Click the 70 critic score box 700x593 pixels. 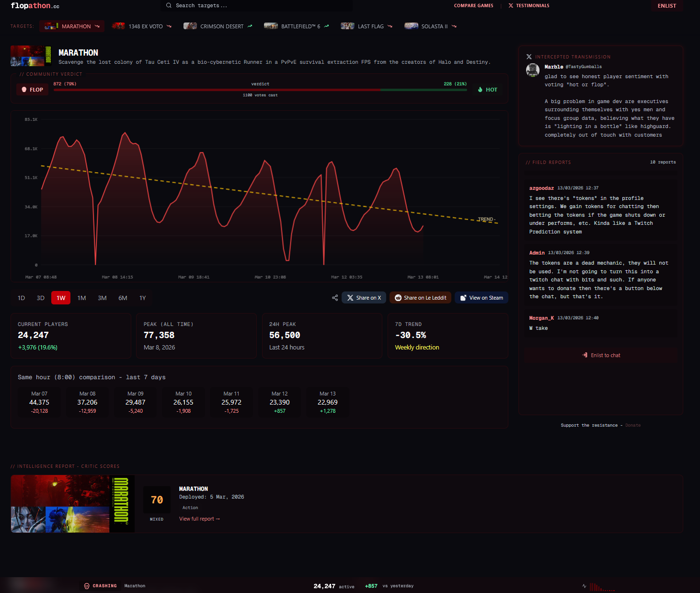point(157,500)
